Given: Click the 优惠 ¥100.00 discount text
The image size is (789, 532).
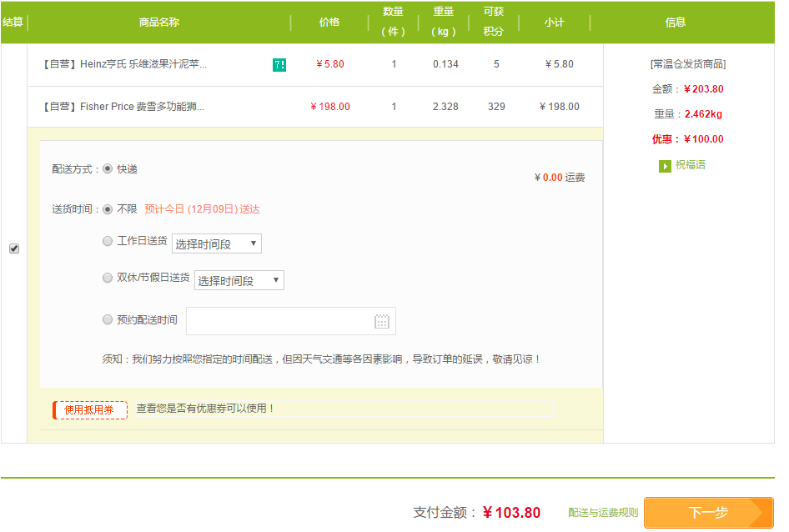Looking at the screenshot, I should tap(688, 139).
